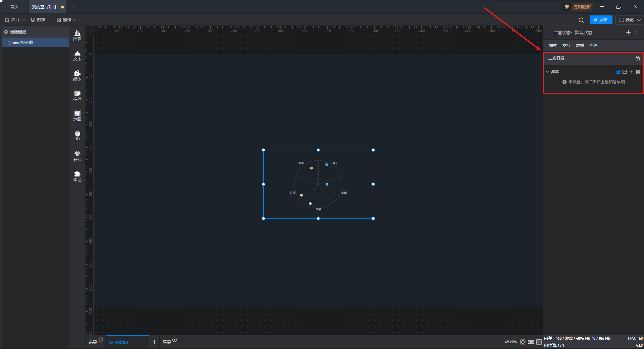
Task: Open the console terminal icon
Action: coord(539,342)
